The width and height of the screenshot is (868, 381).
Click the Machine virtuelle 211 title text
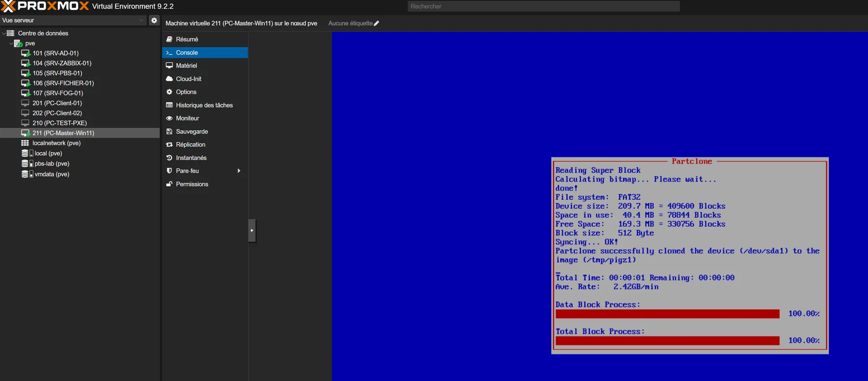tap(241, 23)
